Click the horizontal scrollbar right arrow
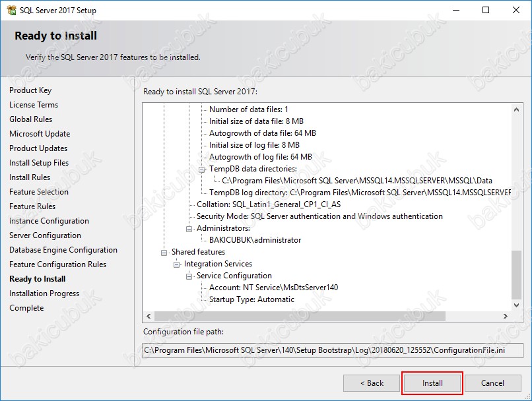Screen dimensions: 532x401 click(x=505, y=317)
